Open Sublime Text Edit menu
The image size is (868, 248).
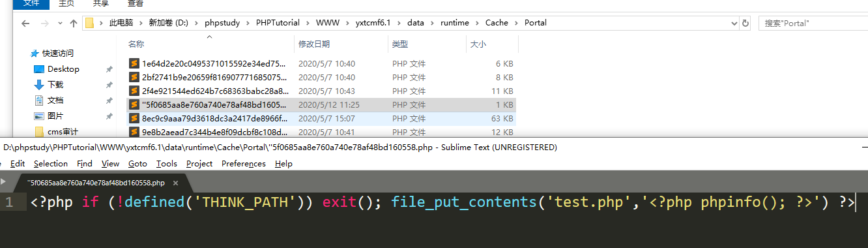click(x=18, y=164)
